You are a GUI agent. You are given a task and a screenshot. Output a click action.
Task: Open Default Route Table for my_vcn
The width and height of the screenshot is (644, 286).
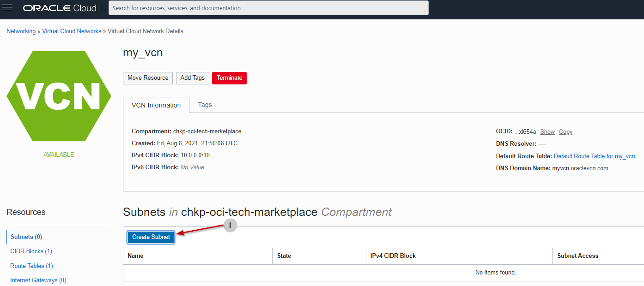pos(594,156)
